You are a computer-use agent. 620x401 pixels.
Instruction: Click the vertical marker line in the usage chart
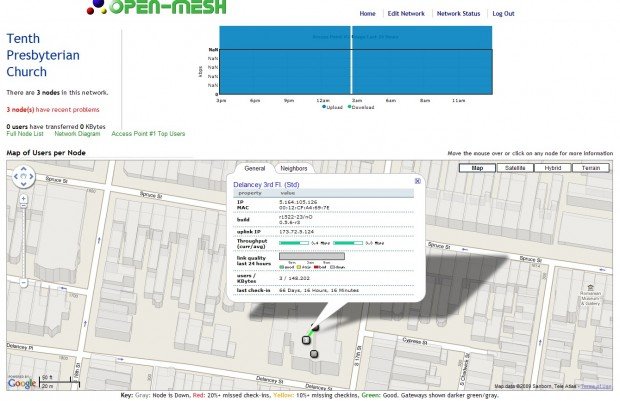pyautogui.click(x=351, y=60)
